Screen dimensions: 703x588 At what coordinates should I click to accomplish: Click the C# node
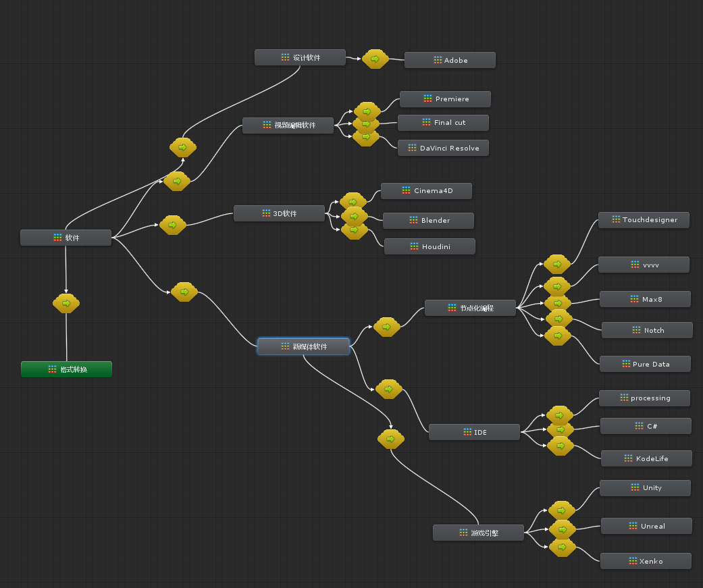pyautogui.click(x=646, y=426)
